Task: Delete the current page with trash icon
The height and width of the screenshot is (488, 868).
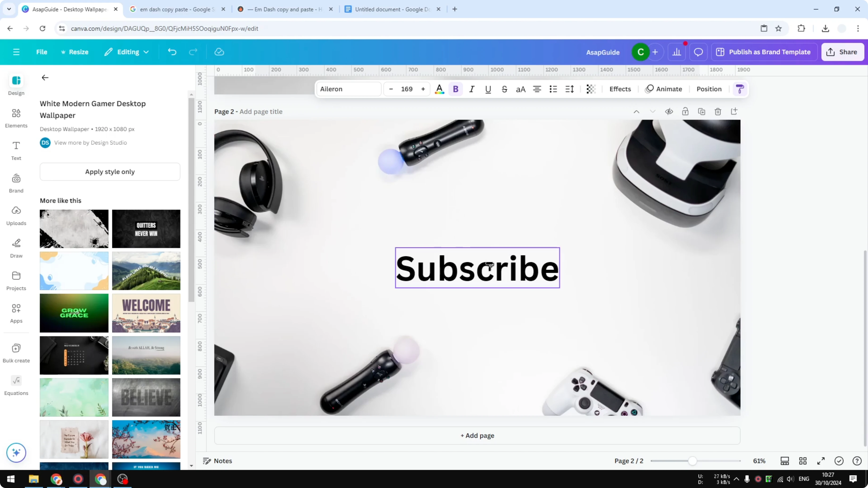Action: click(x=718, y=111)
